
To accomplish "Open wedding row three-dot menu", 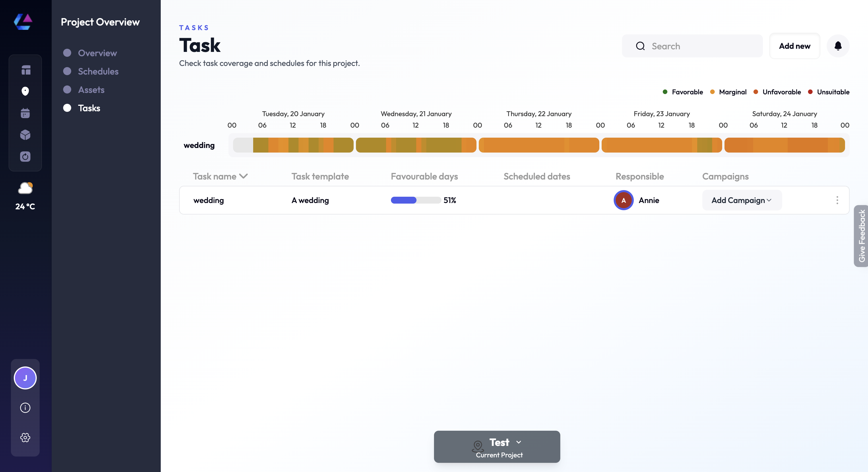I will tap(837, 200).
